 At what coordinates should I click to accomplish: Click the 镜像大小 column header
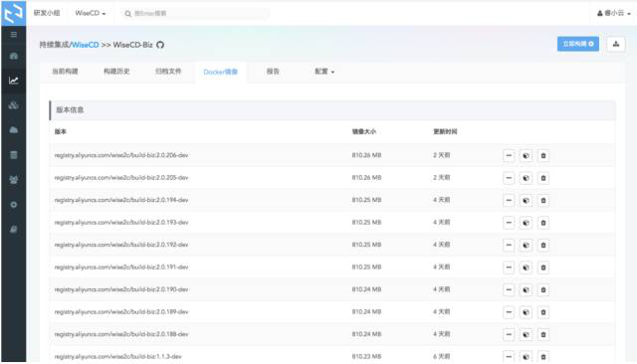364,131
